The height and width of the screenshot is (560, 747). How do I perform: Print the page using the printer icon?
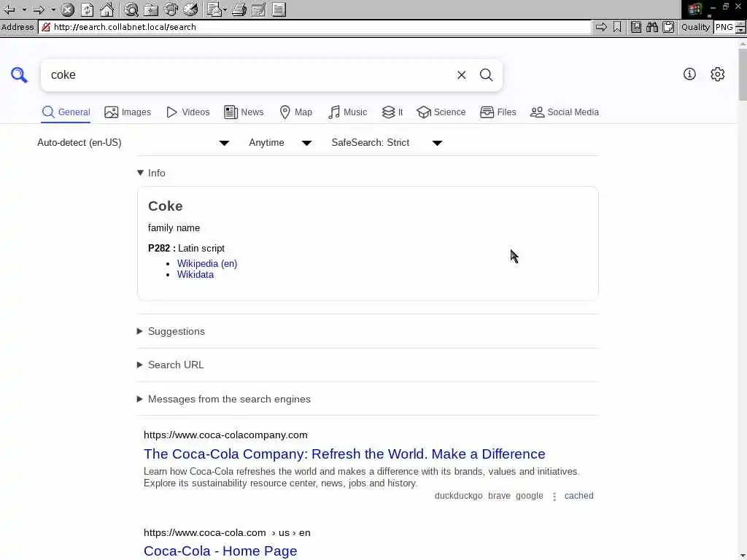click(x=239, y=9)
